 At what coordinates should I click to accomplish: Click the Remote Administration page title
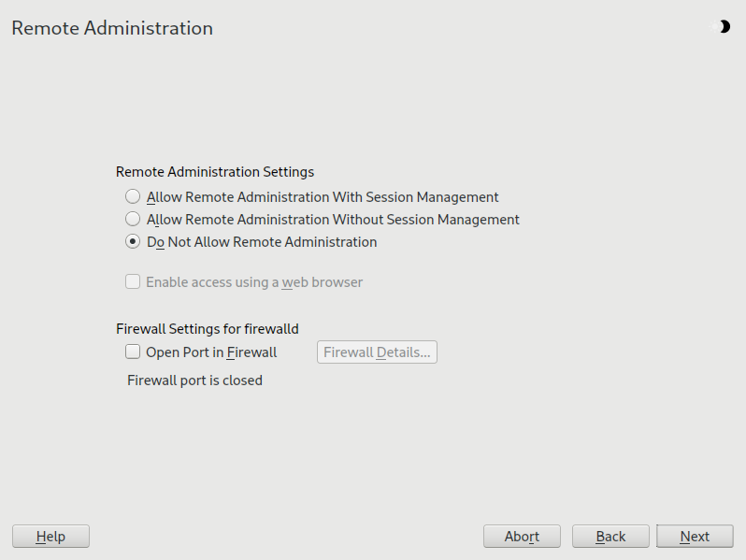point(112,28)
